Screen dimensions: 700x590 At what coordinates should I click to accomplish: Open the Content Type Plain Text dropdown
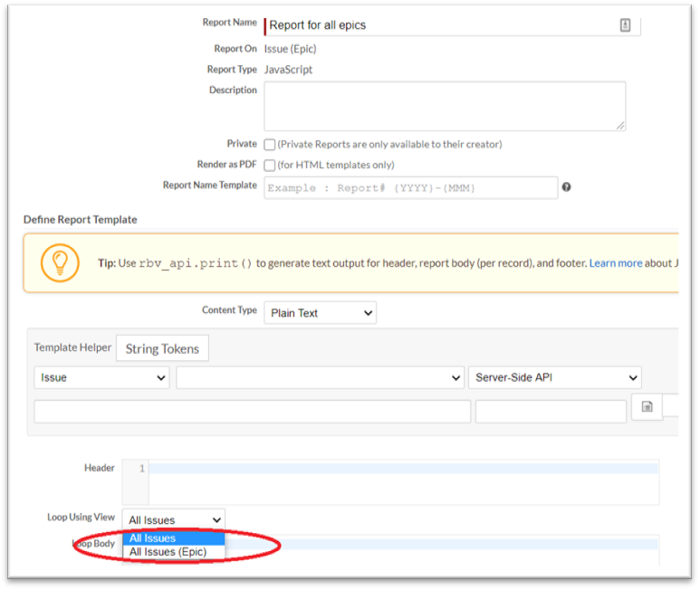[320, 313]
